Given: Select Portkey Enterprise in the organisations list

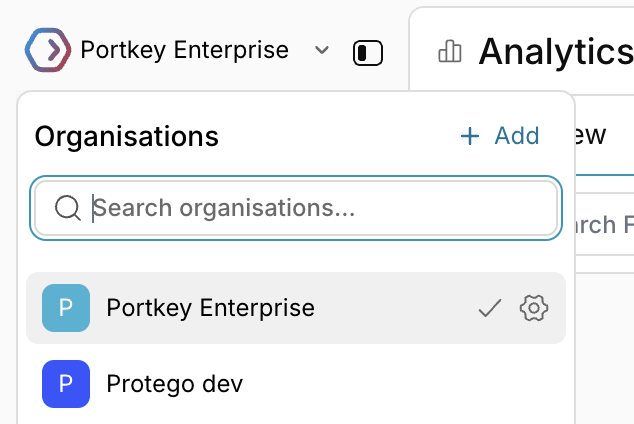Looking at the screenshot, I should [x=296, y=308].
